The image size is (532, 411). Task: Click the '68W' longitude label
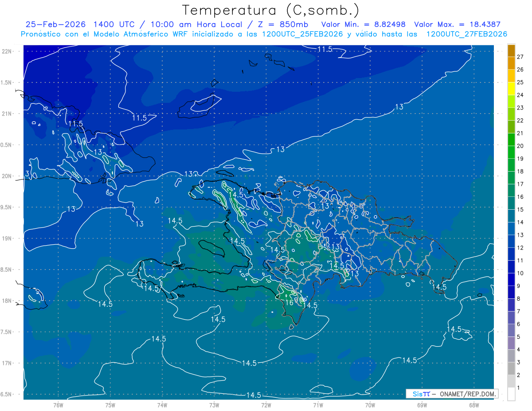474,405
